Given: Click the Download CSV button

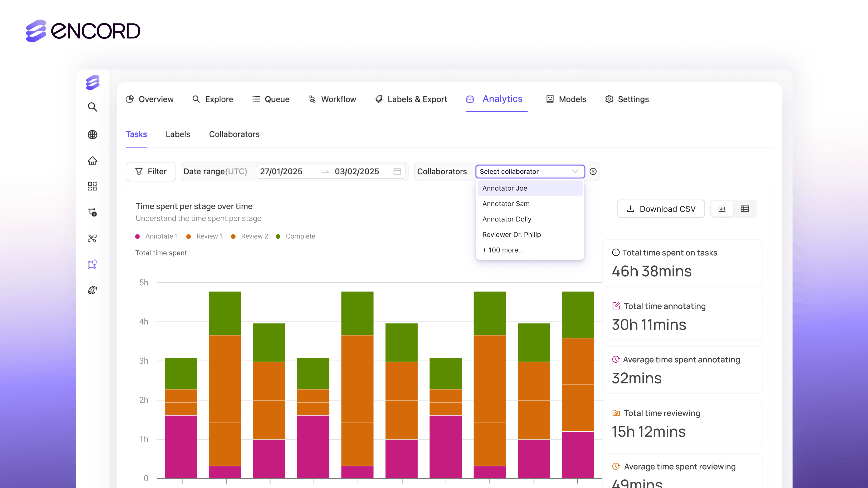Looking at the screenshot, I should point(661,209).
